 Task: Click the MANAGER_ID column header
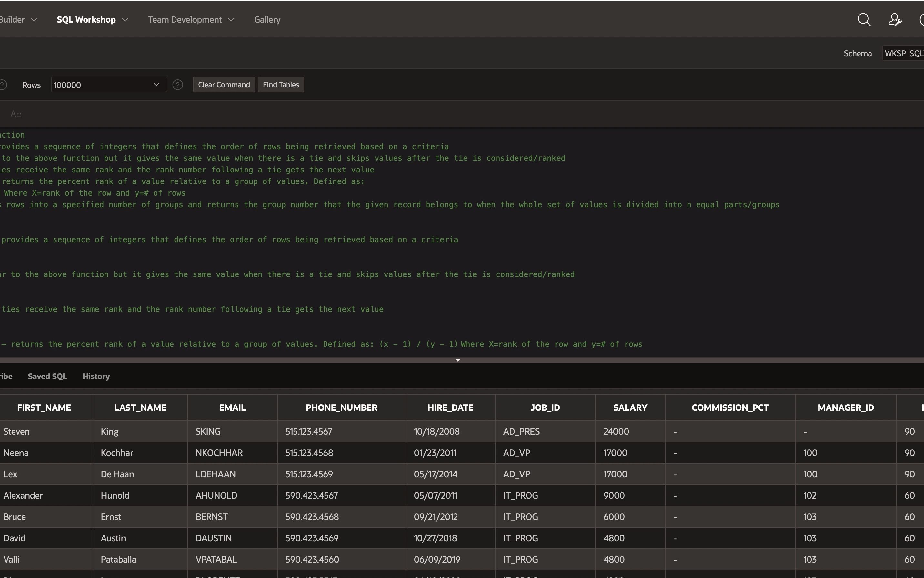[845, 408]
